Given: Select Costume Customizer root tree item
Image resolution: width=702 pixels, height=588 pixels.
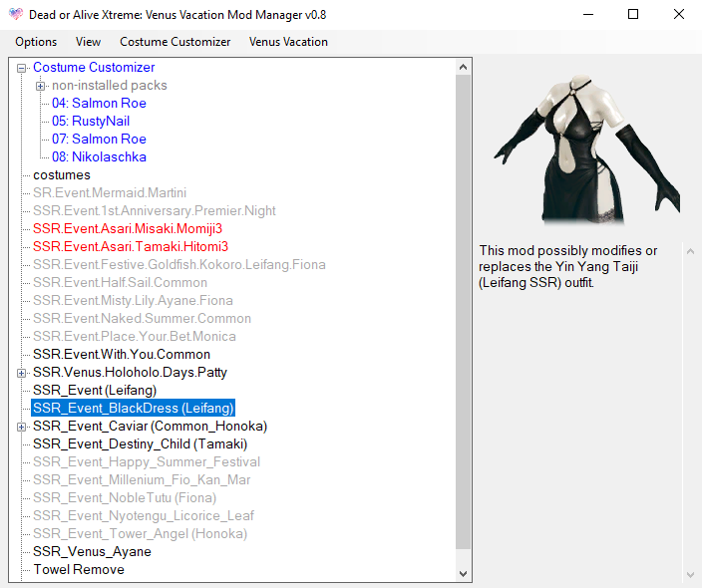Looking at the screenshot, I should (x=94, y=67).
